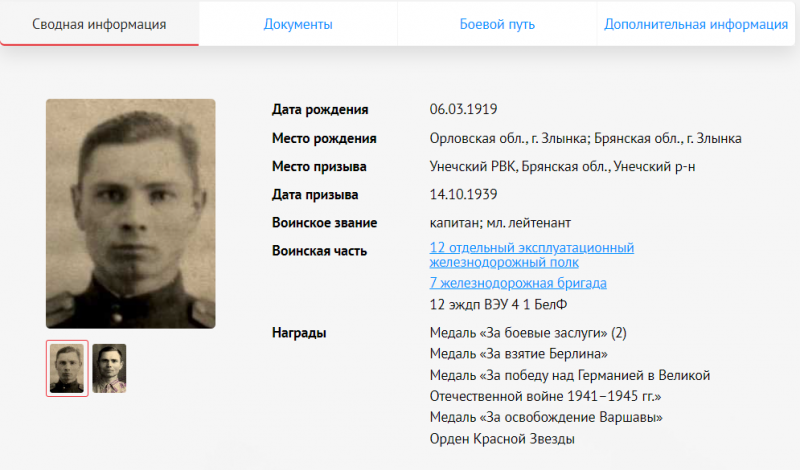Open the Документы tab
Screen dimensions: 800x470
(298, 24)
